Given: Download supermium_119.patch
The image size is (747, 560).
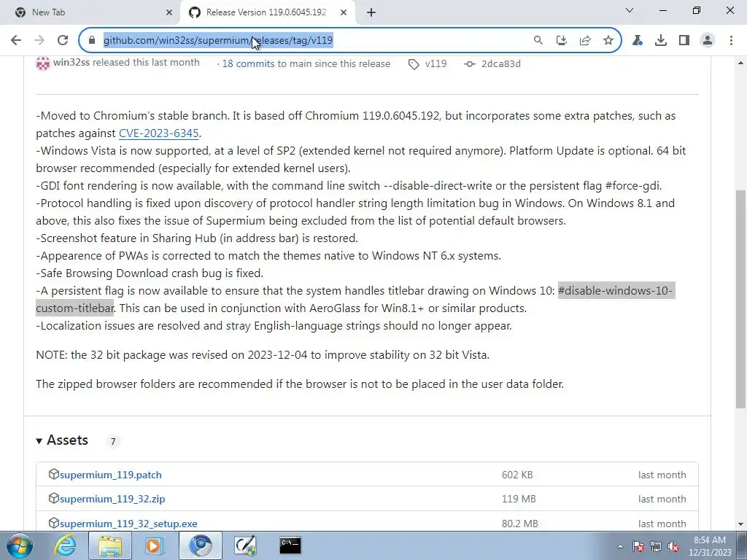Looking at the screenshot, I should coord(111,475).
